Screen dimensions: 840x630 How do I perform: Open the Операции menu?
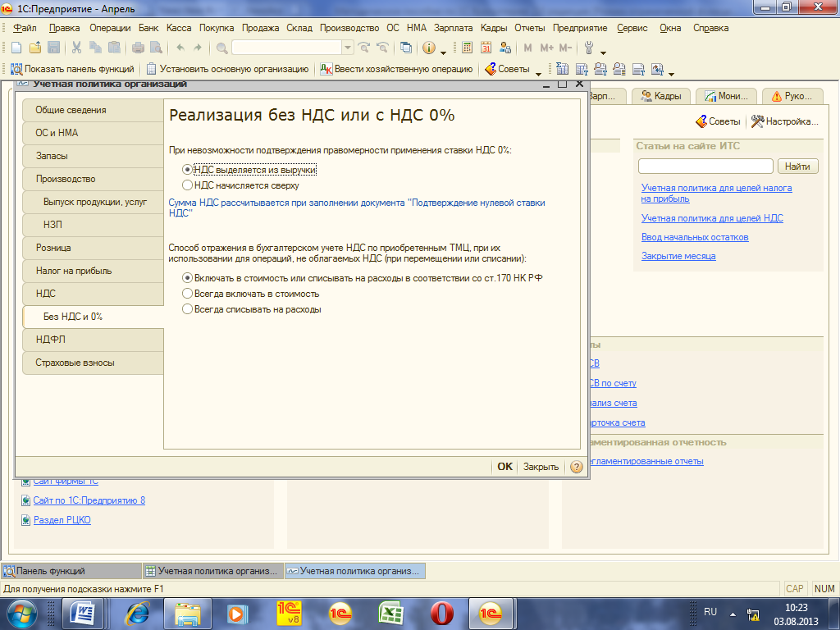(x=110, y=28)
